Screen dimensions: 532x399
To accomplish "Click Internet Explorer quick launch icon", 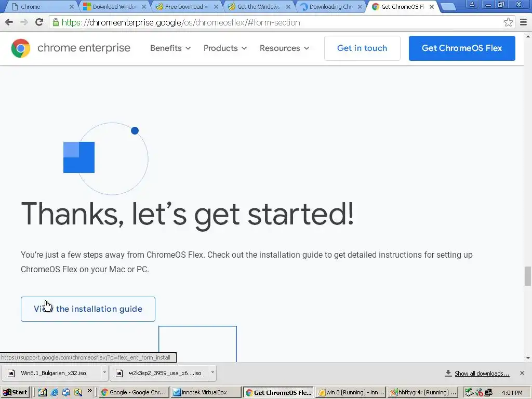I will click(x=54, y=392).
